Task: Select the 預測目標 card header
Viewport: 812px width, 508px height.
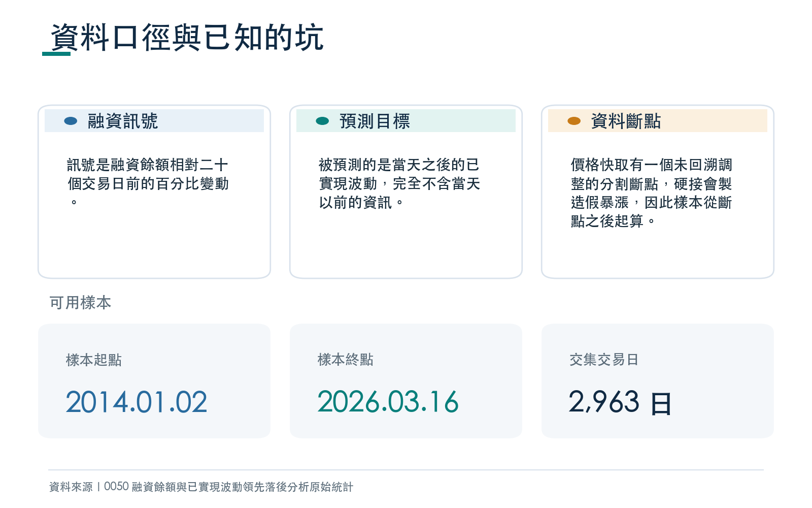Action: [406, 121]
